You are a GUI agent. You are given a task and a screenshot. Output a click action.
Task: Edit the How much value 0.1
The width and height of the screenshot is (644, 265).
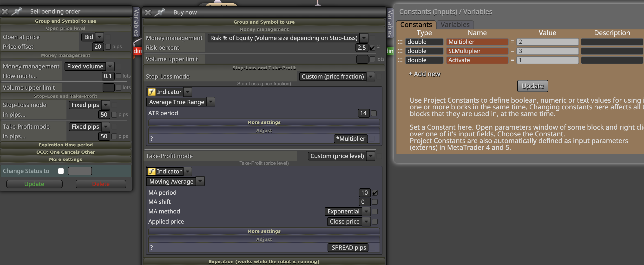click(x=108, y=76)
